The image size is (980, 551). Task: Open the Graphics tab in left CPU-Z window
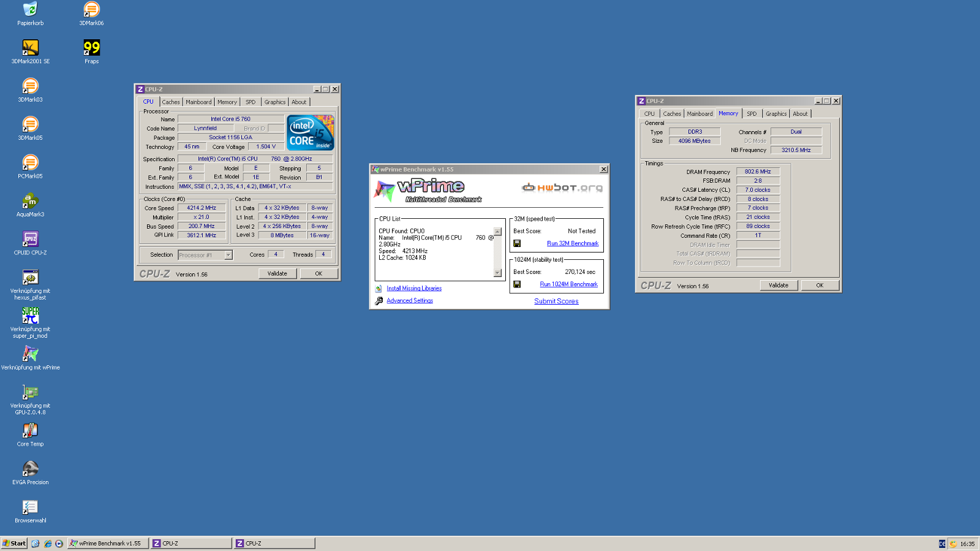[x=275, y=102]
